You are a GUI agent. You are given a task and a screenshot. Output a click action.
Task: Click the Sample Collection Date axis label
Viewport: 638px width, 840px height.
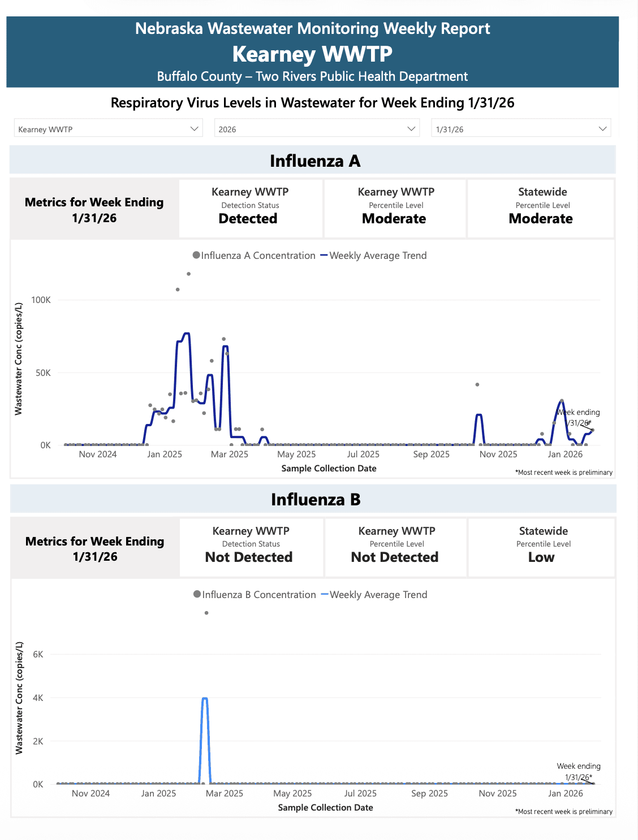(329, 468)
